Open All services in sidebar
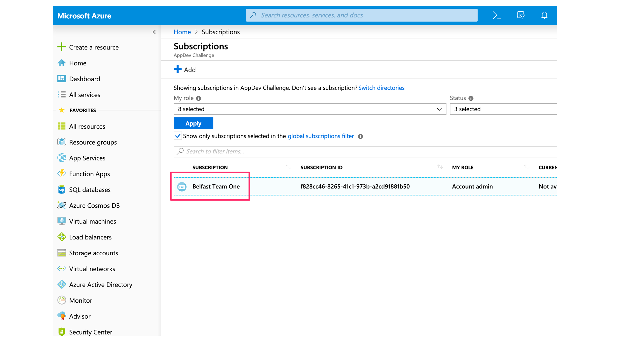Screen dimensions: 644x362 tap(85, 95)
